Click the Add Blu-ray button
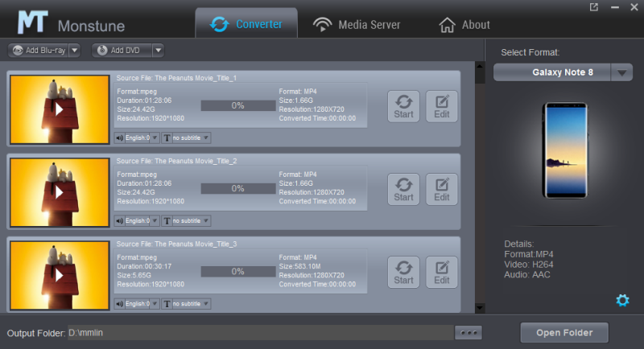This screenshot has height=349, width=644. (x=39, y=50)
